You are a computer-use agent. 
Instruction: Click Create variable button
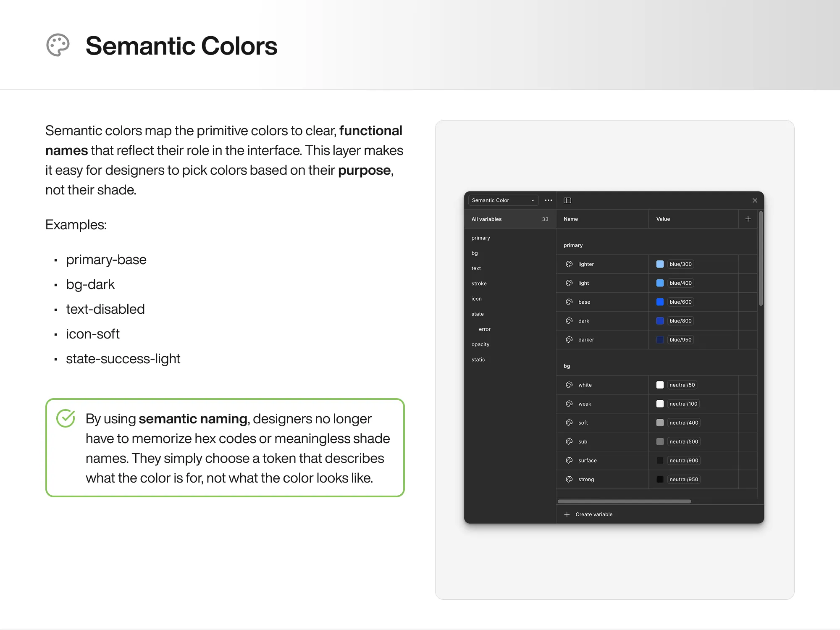click(593, 514)
